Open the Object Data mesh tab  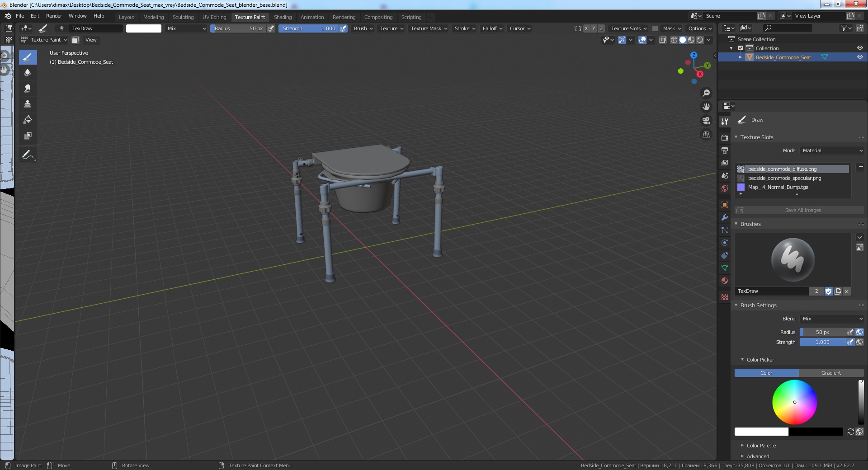(725, 268)
